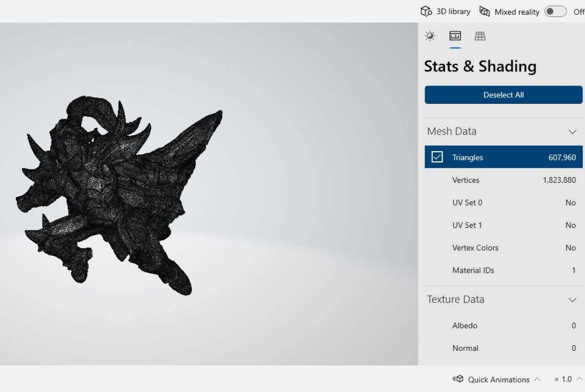Collapse the Mesh Data section
The height and width of the screenshot is (392, 585).
[572, 132]
